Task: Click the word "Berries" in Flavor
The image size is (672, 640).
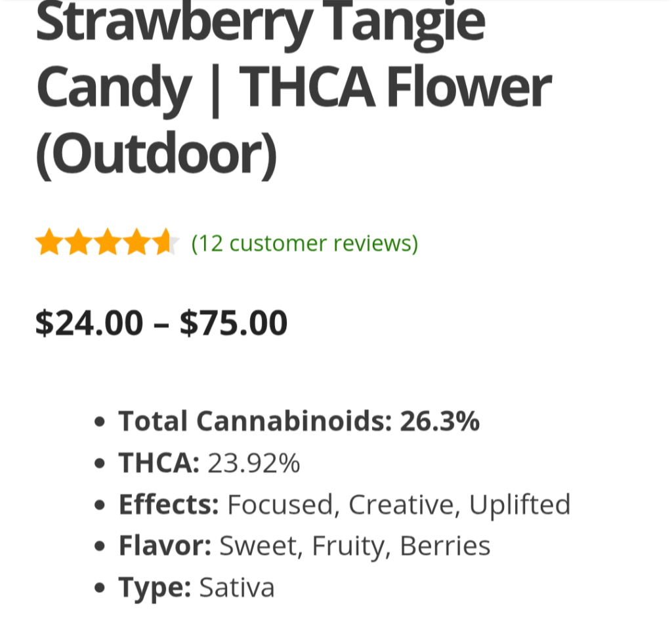Action: pyautogui.click(x=445, y=546)
